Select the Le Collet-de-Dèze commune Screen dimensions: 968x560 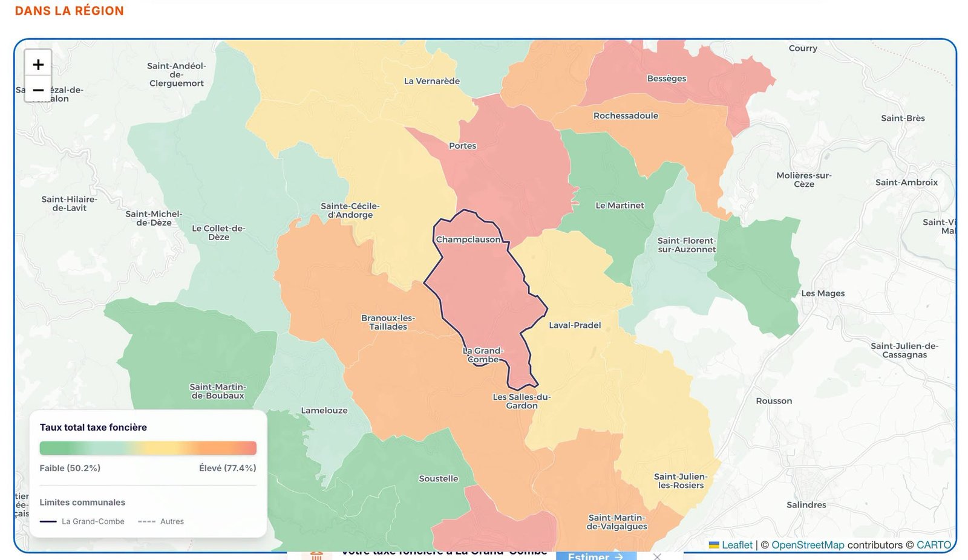218,233
